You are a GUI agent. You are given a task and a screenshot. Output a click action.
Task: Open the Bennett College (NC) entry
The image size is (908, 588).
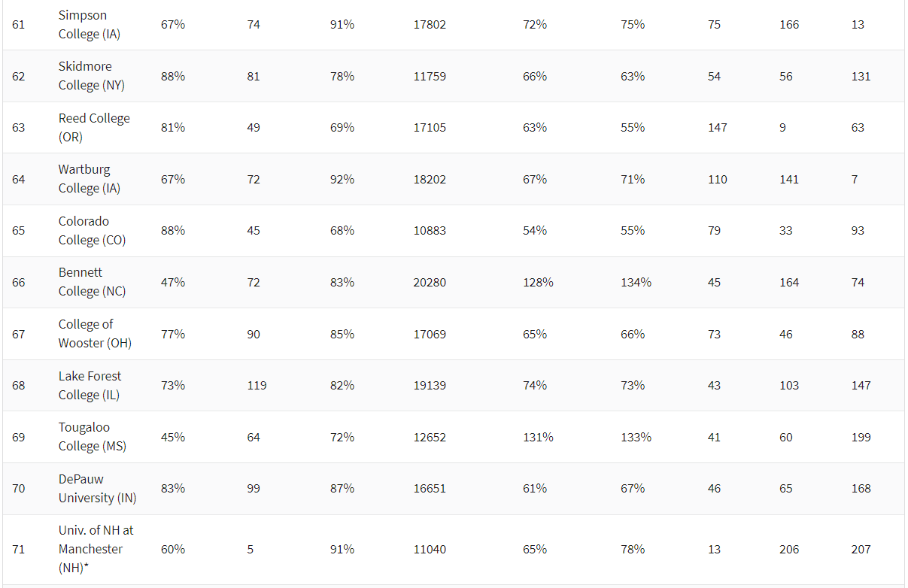pyautogui.click(x=92, y=282)
